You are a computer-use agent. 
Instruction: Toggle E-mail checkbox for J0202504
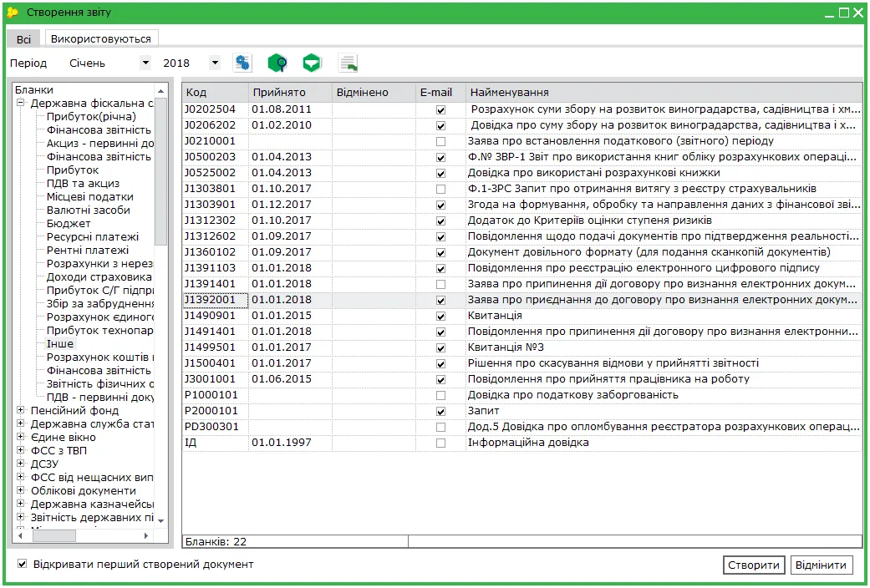click(440, 110)
